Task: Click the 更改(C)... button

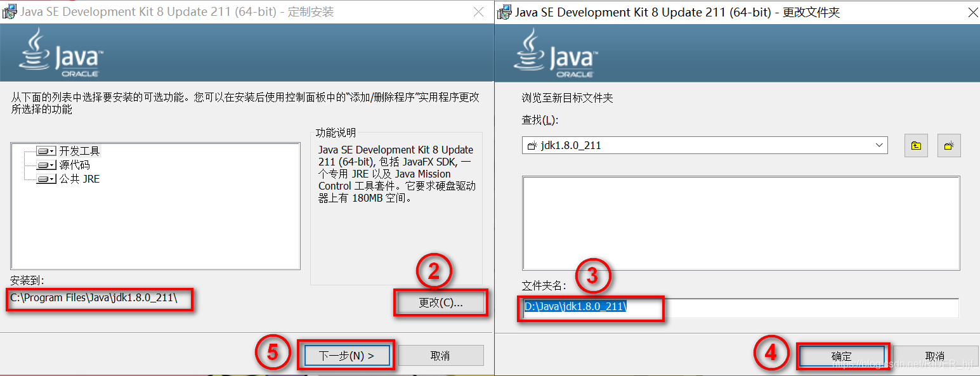Action: tap(441, 303)
